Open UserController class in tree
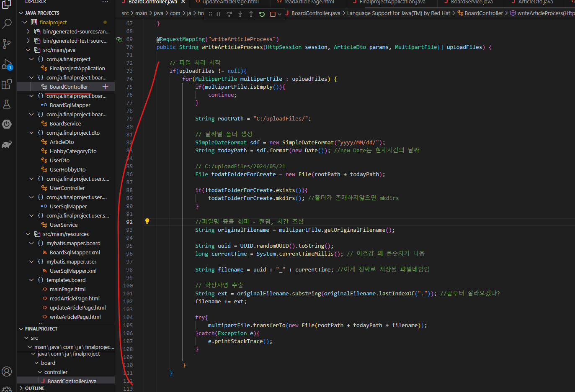This screenshot has width=575, height=392. pos(67,188)
